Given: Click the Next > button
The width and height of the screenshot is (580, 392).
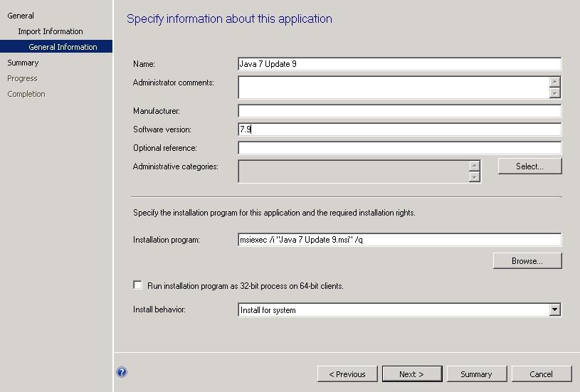Looking at the screenshot, I should coord(412,374).
